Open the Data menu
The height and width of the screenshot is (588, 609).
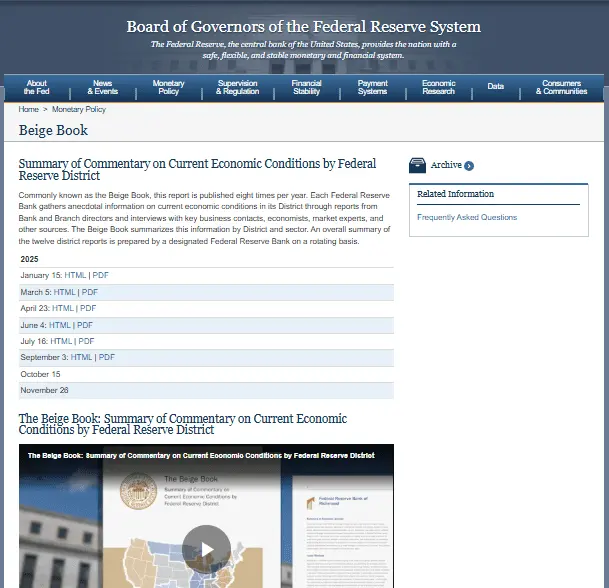click(496, 86)
